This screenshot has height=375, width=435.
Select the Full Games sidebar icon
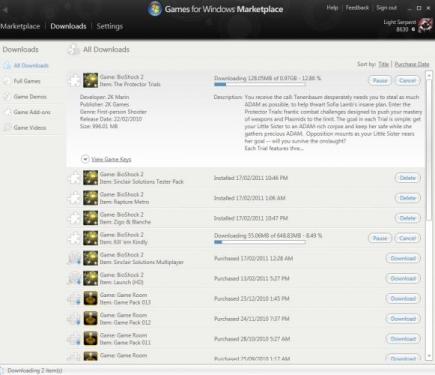point(7,81)
